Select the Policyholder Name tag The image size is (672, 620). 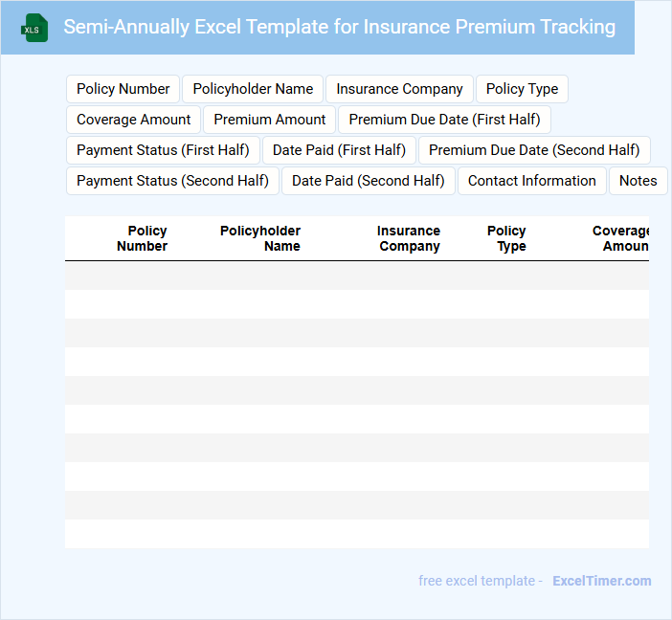point(253,89)
